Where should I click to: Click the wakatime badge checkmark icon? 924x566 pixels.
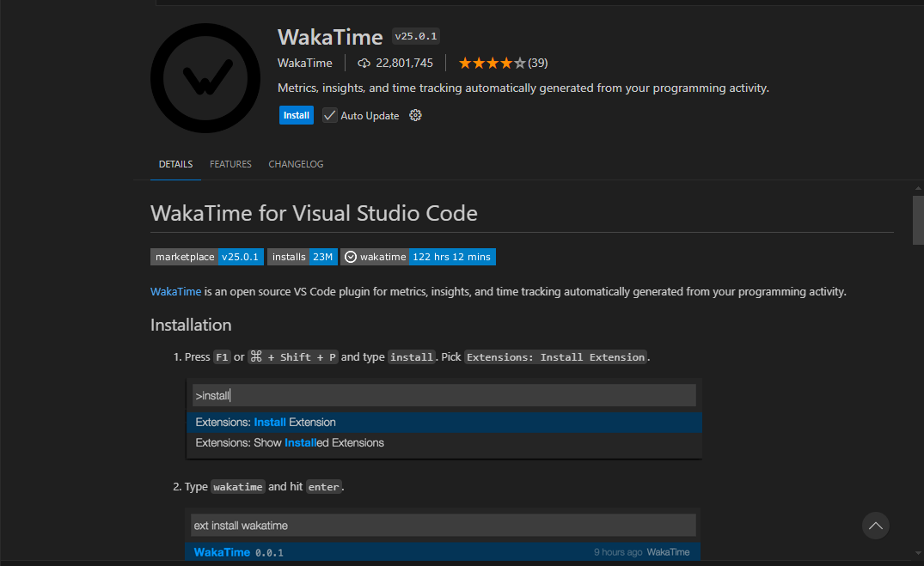[x=351, y=257]
